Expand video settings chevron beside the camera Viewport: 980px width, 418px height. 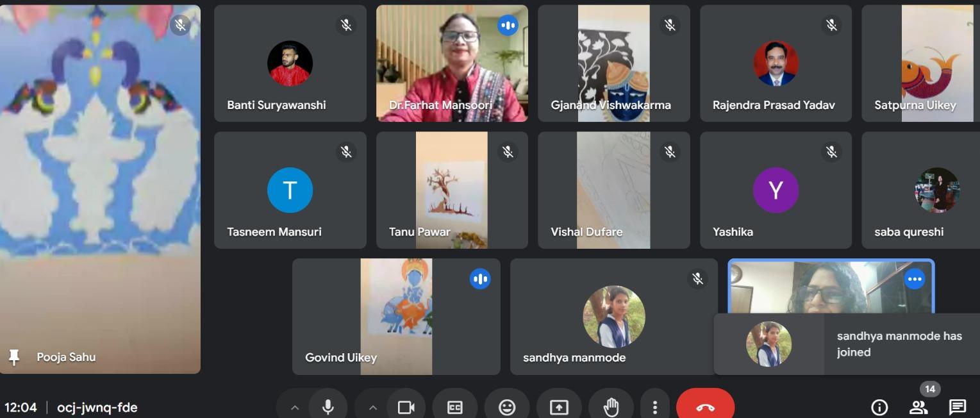(373, 407)
